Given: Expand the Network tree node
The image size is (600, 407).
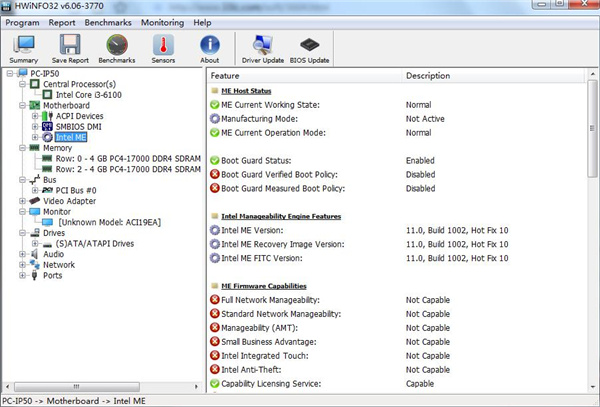Looking at the screenshot, I should 22,265.
